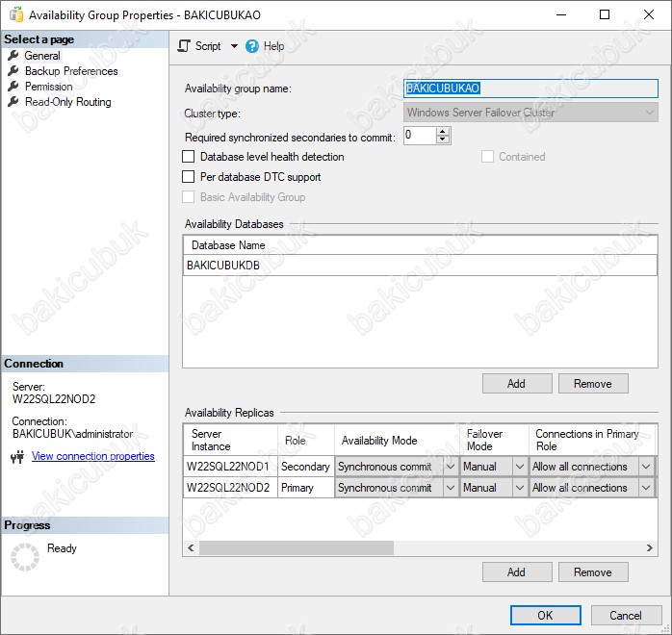Maximize the Availability Group Properties window
This screenshot has height=635, width=672.
coord(605,14)
